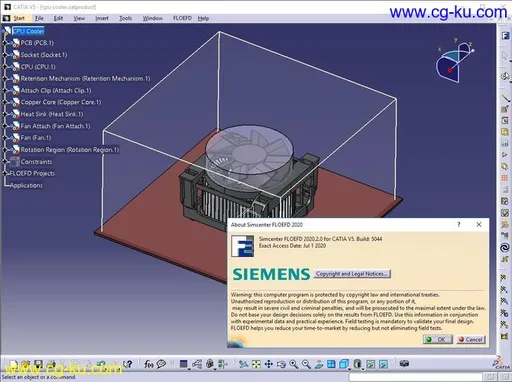Image resolution: width=512 pixels, height=382 pixels.
Task: Select the Rotate view tool
Action: click(x=281, y=364)
